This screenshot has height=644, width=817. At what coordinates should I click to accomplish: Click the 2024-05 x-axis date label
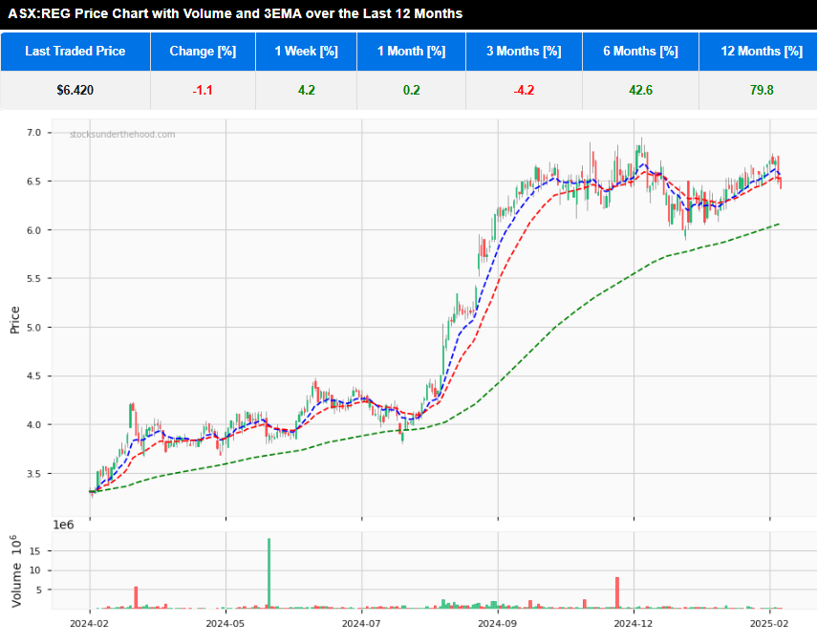point(226,624)
